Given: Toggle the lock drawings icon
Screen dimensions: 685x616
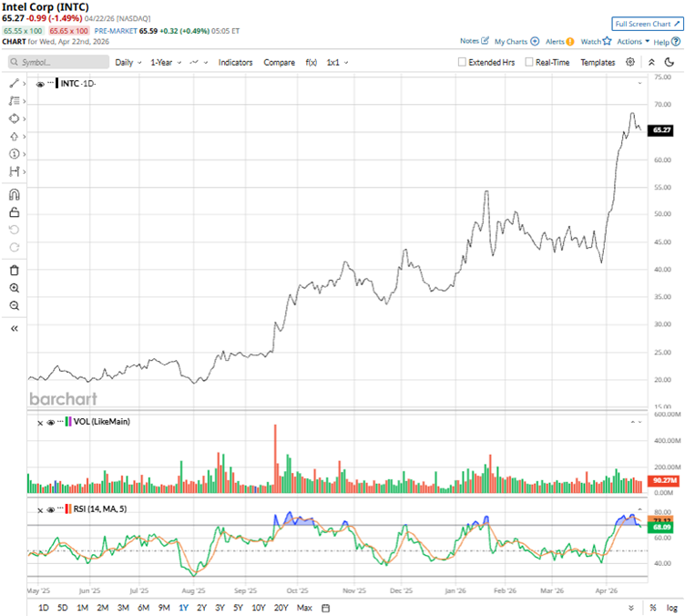Looking at the screenshot, I should tap(14, 212).
